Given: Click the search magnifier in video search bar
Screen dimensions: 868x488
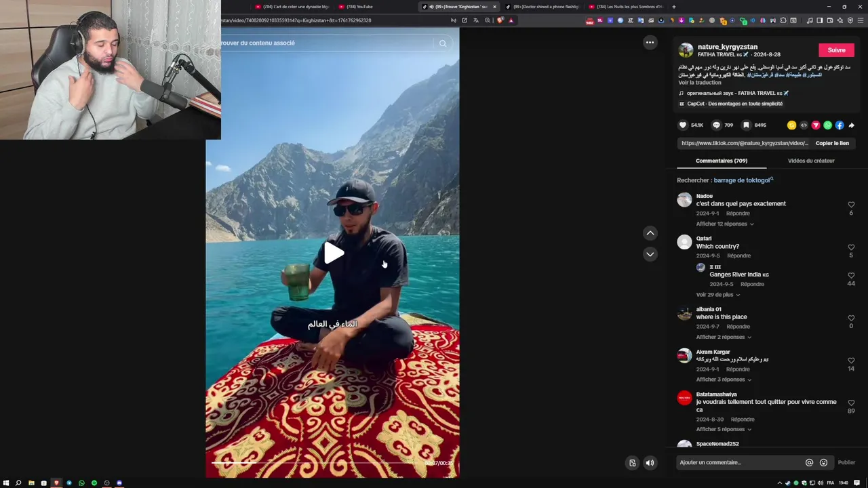Looking at the screenshot, I should tap(443, 43).
